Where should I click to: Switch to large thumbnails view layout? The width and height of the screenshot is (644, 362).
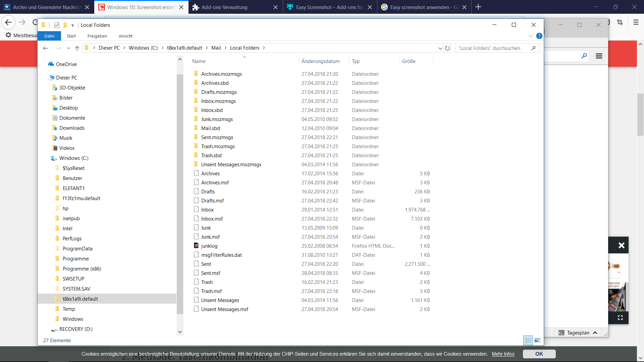tap(537, 340)
